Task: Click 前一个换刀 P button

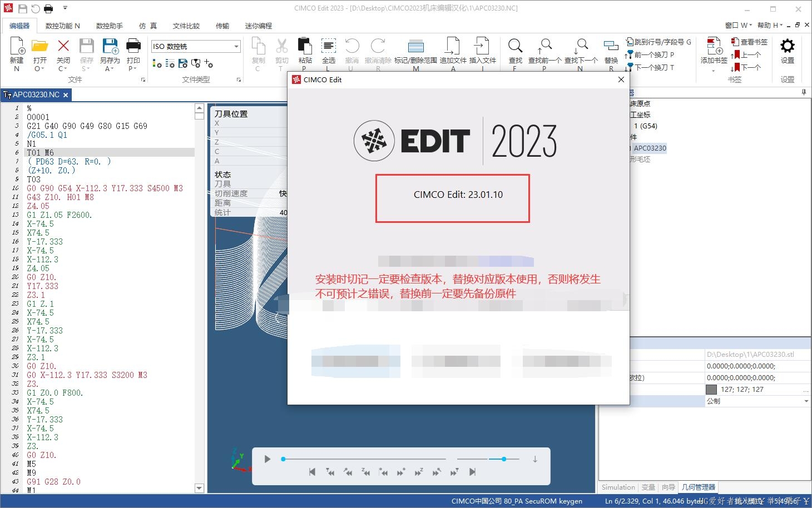Action: point(649,54)
